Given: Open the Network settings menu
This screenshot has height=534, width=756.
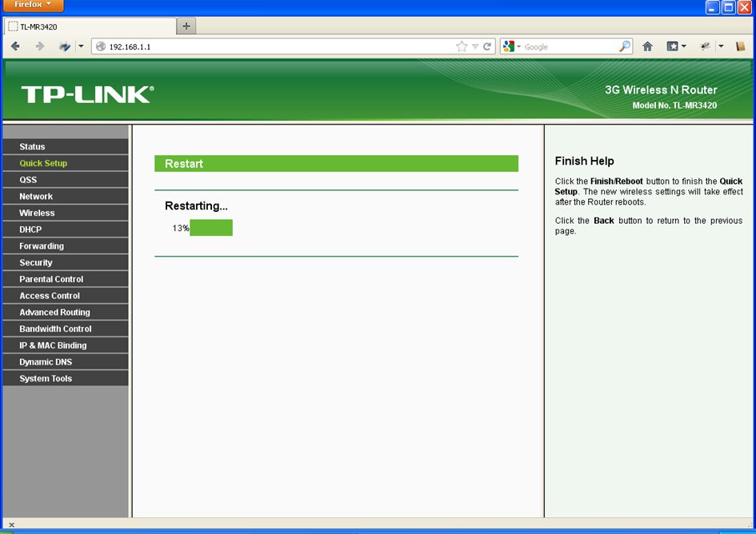Looking at the screenshot, I should [x=66, y=196].
